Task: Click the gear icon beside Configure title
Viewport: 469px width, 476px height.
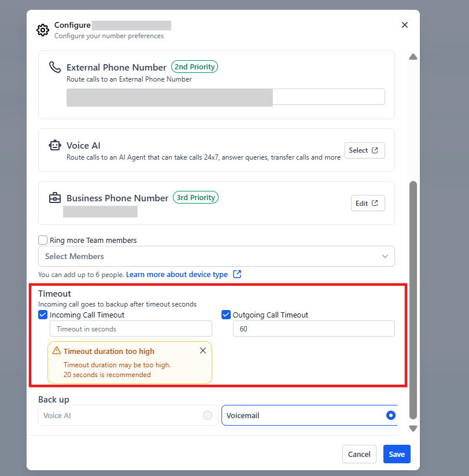Action: tap(42, 30)
